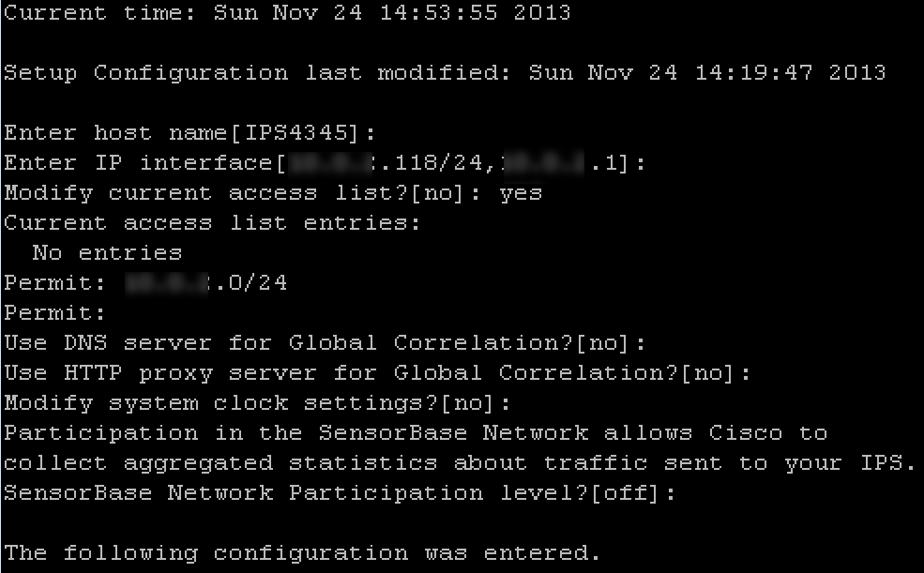924x573 pixels.
Task: Click the 'SensorBase Network Participation level?[off]' prompt
Action: click(340, 493)
